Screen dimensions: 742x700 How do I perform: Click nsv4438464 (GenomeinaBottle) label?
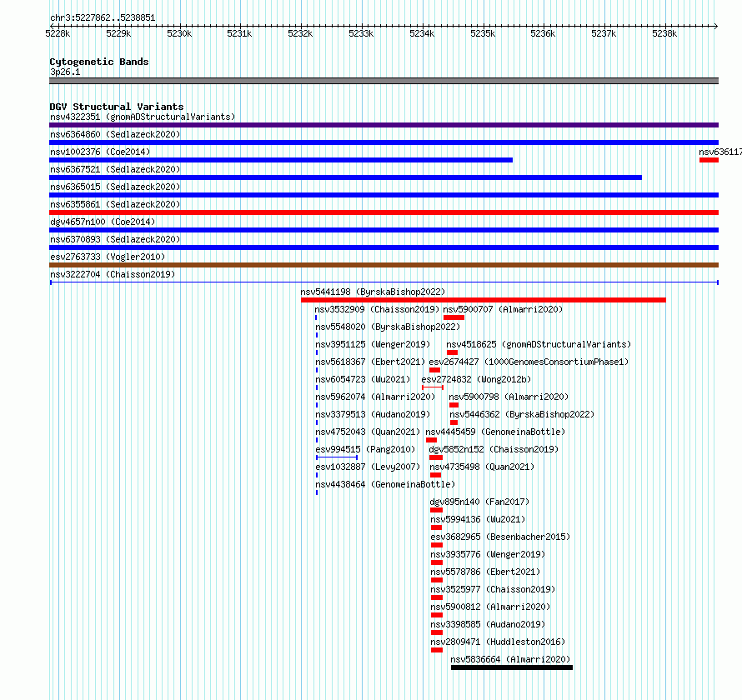[x=384, y=484]
